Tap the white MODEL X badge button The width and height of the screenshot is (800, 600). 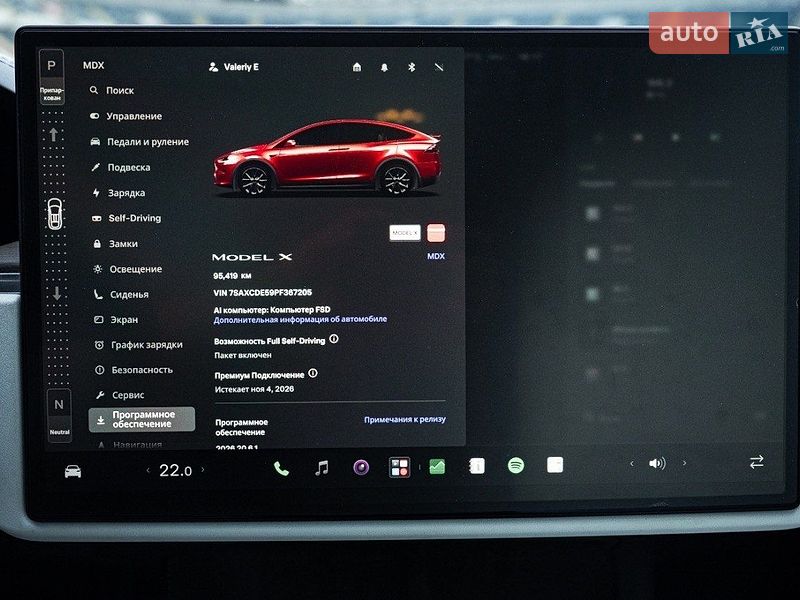click(x=405, y=233)
